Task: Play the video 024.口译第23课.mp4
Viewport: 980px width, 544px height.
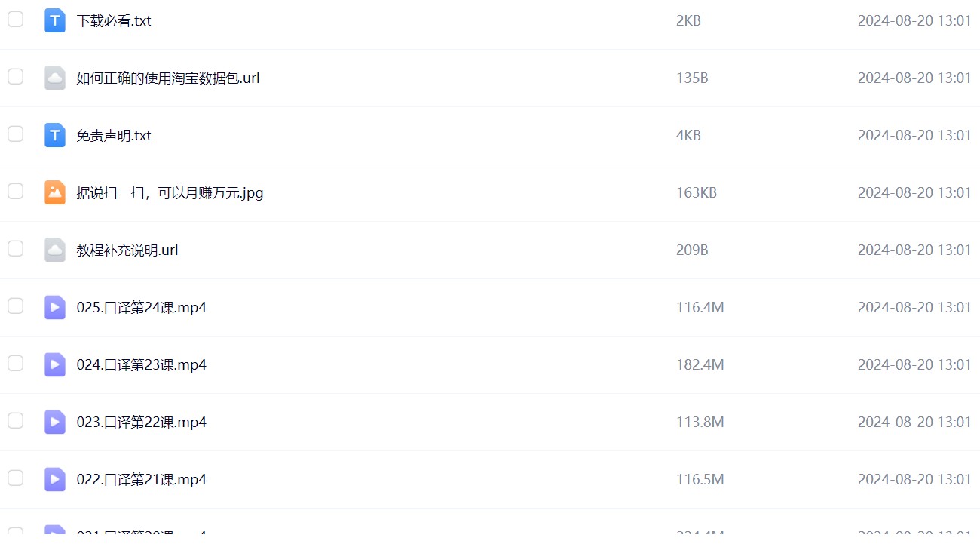Action: click(x=142, y=365)
